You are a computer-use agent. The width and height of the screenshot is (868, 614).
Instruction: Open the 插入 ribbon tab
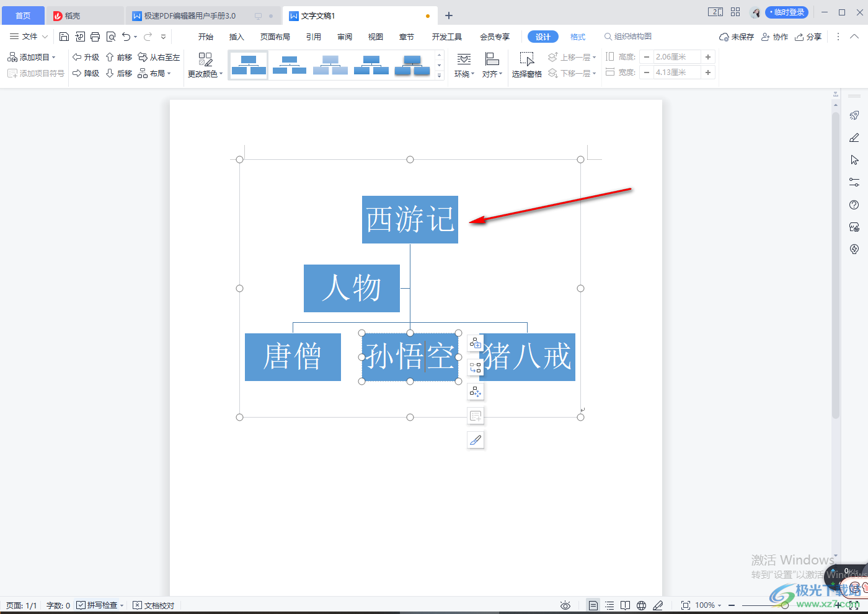[237, 37]
